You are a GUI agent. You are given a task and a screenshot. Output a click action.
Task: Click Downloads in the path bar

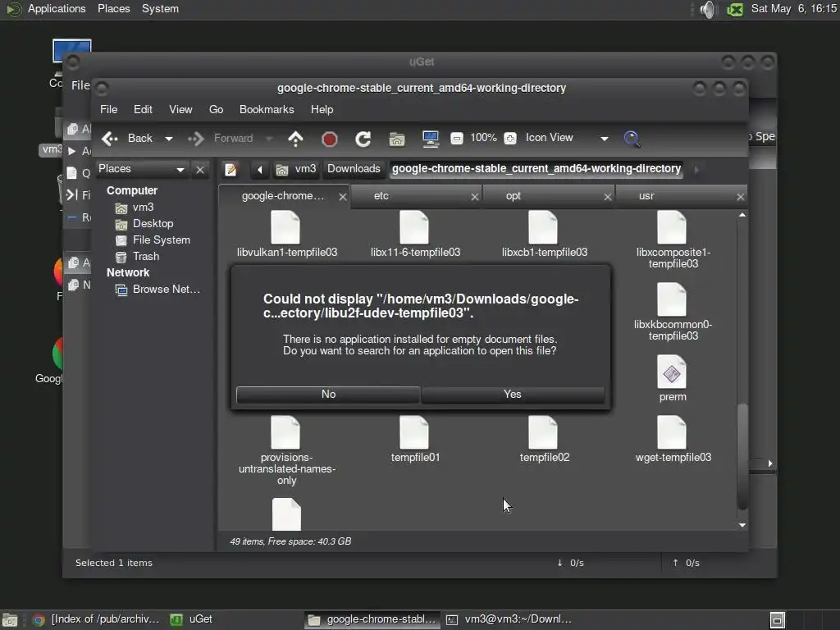click(354, 169)
